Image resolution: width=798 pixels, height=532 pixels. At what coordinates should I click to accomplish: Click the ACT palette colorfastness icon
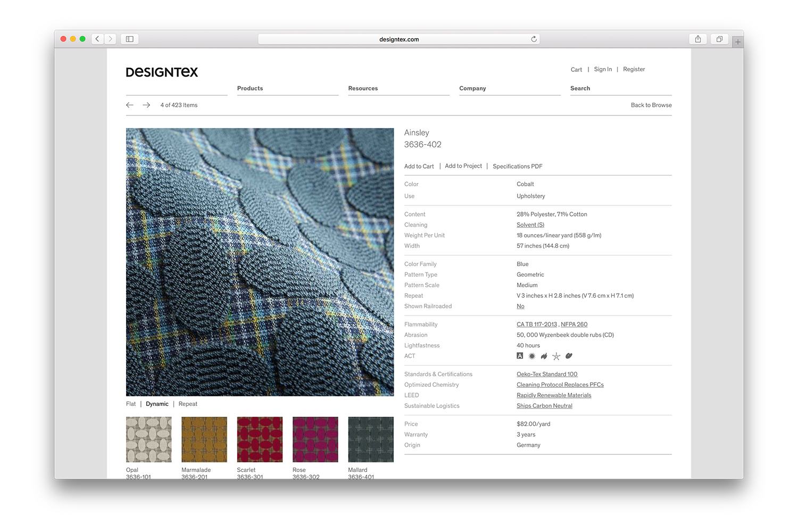point(569,356)
